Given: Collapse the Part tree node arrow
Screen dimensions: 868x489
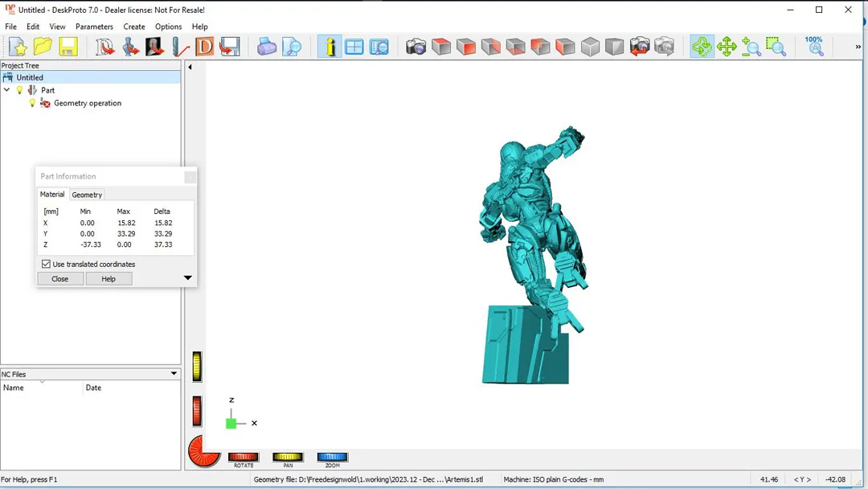Looking at the screenshot, I should pyautogui.click(x=6, y=90).
